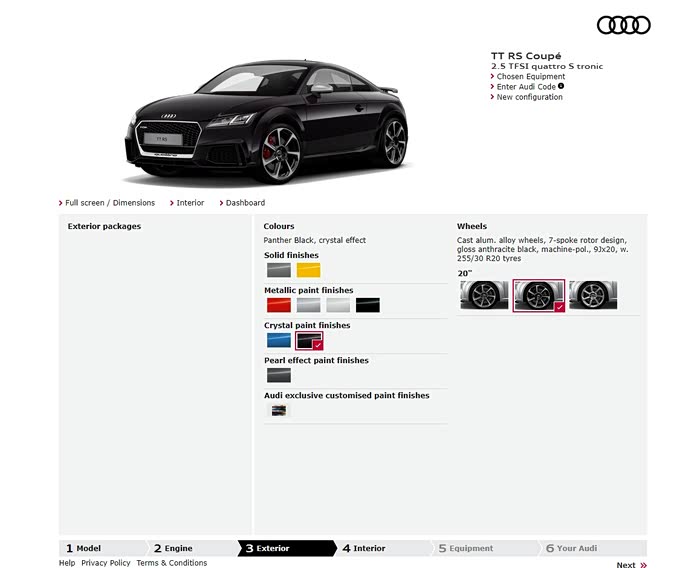Image resolution: width=700 pixels, height=568 pixels.
Task: Open Audi exclusive customised paint option
Action: click(278, 410)
